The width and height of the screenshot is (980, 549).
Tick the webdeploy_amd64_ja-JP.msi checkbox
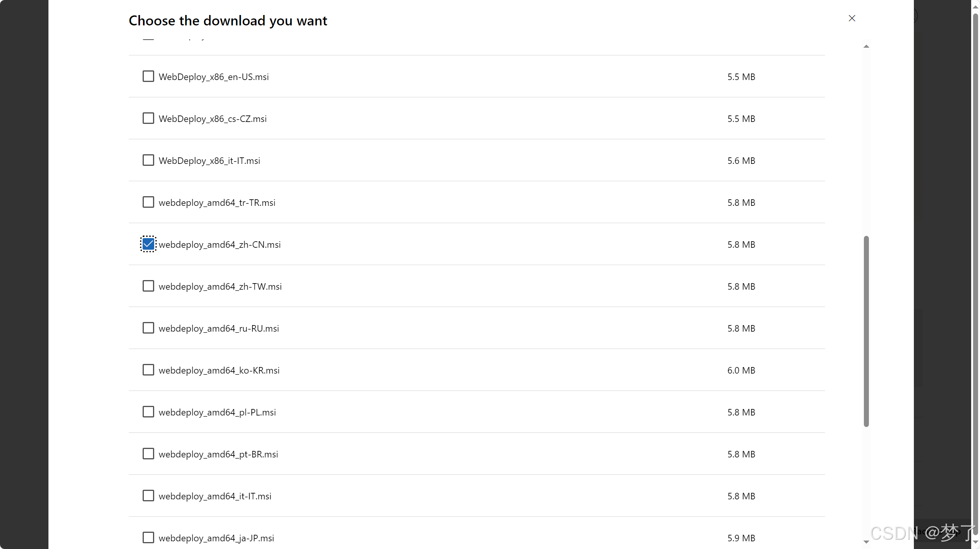click(x=148, y=537)
